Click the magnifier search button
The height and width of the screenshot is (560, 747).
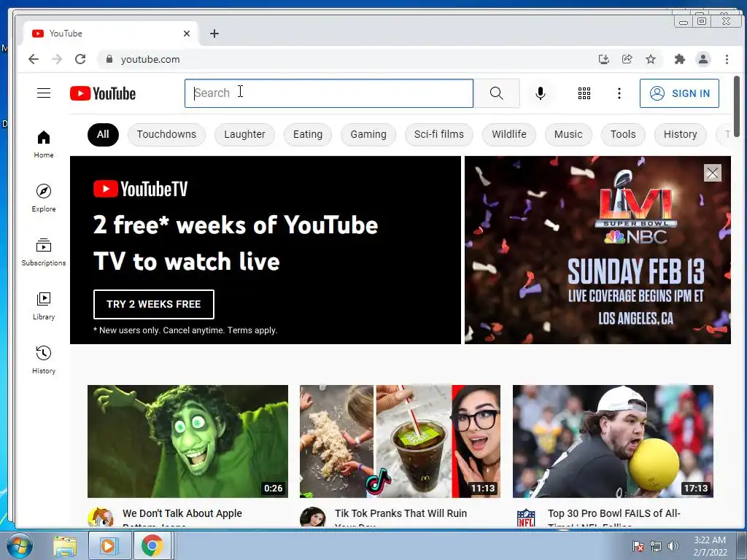coord(496,93)
